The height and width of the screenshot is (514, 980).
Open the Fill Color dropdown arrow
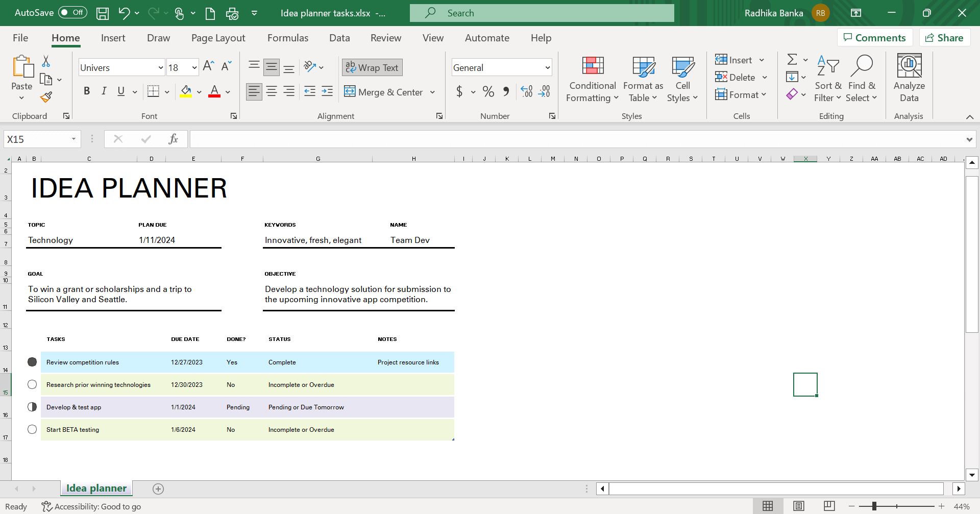199,92
